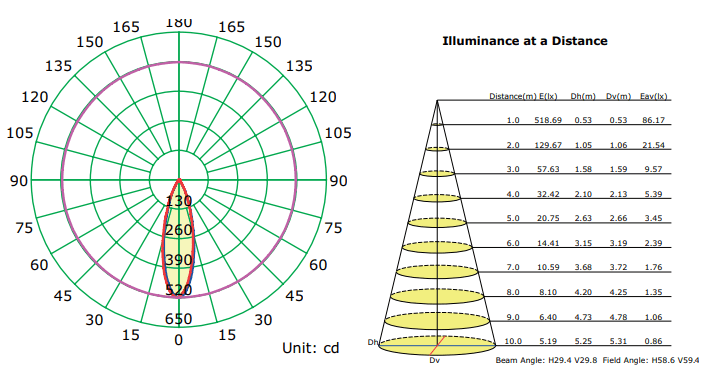The height and width of the screenshot is (386, 718).
Task: Click the illuminance value 8.10
Action: pos(548,292)
